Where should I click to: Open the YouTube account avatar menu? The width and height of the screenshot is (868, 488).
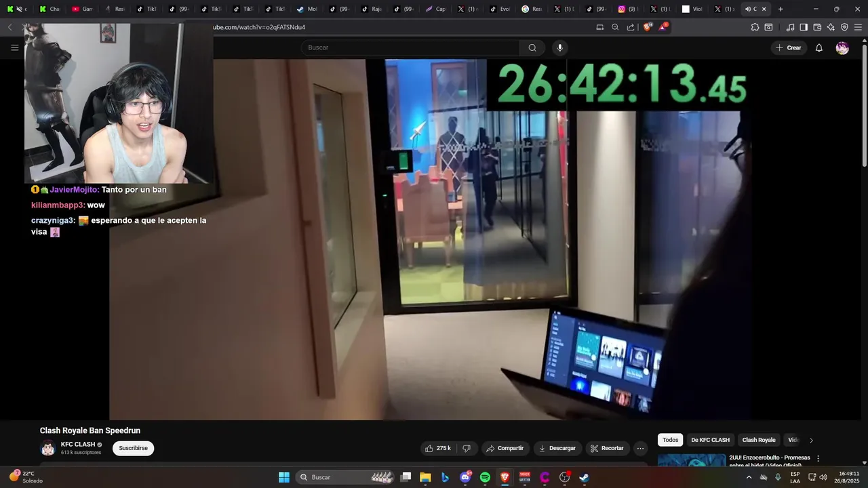[x=842, y=47]
